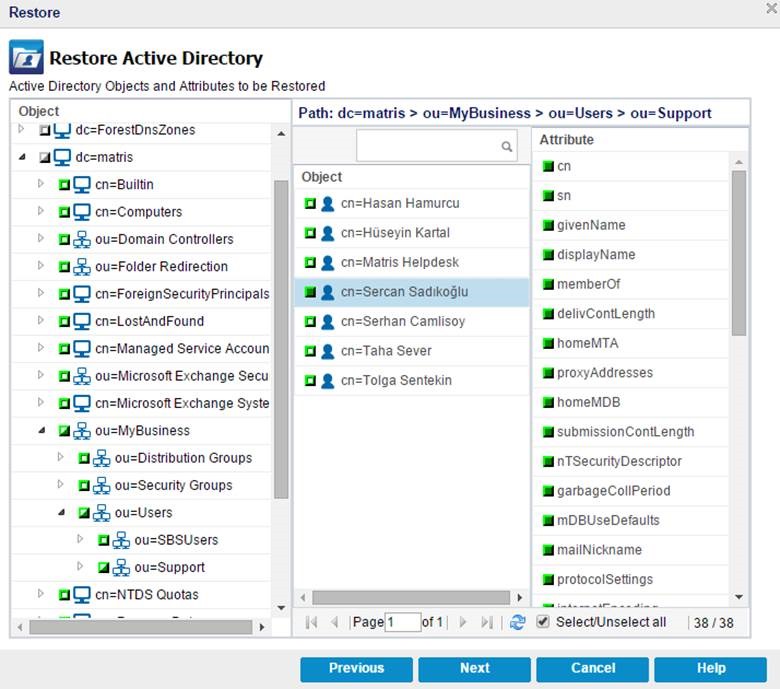Viewport: 780px width, 689px height.
Task: Go to next page arrow icon
Action: tap(463, 622)
